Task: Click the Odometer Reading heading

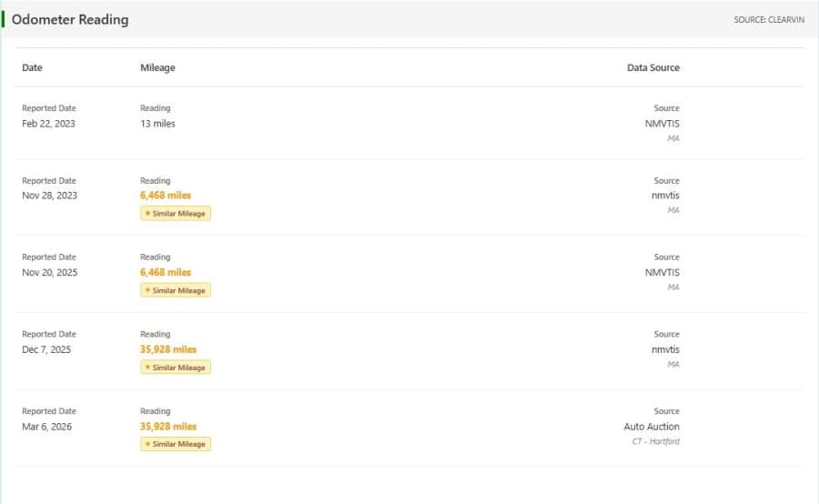Action: pos(70,20)
